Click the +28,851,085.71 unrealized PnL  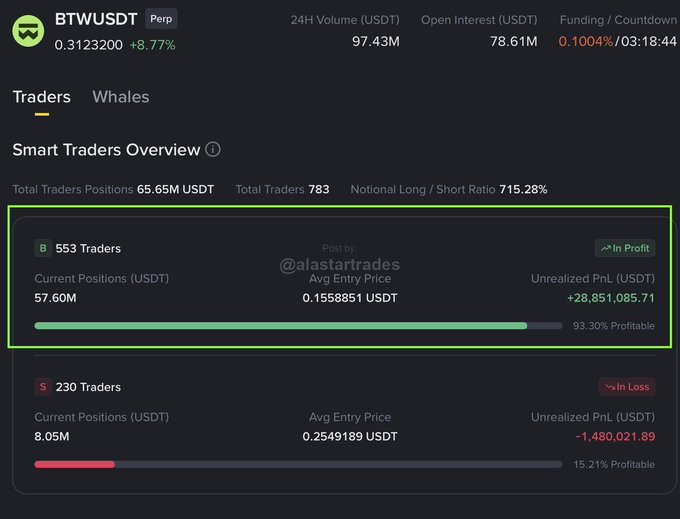[611, 298]
